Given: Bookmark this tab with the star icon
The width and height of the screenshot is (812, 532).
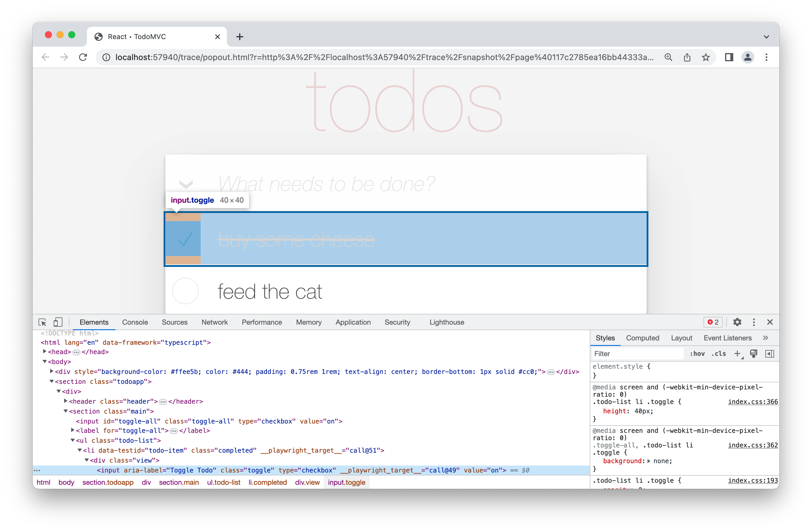Looking at the screenshot, I should (x=706, y=57).
